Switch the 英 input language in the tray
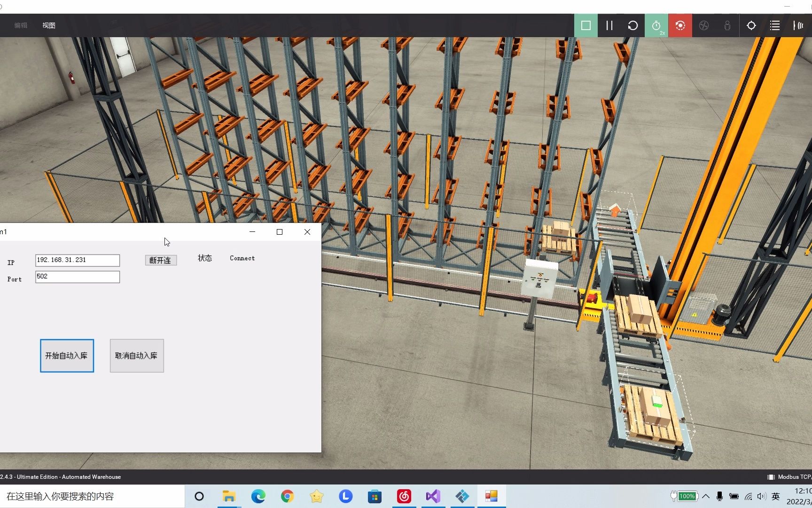The height and width of the screenshot is (508, 812). [776, 496]
